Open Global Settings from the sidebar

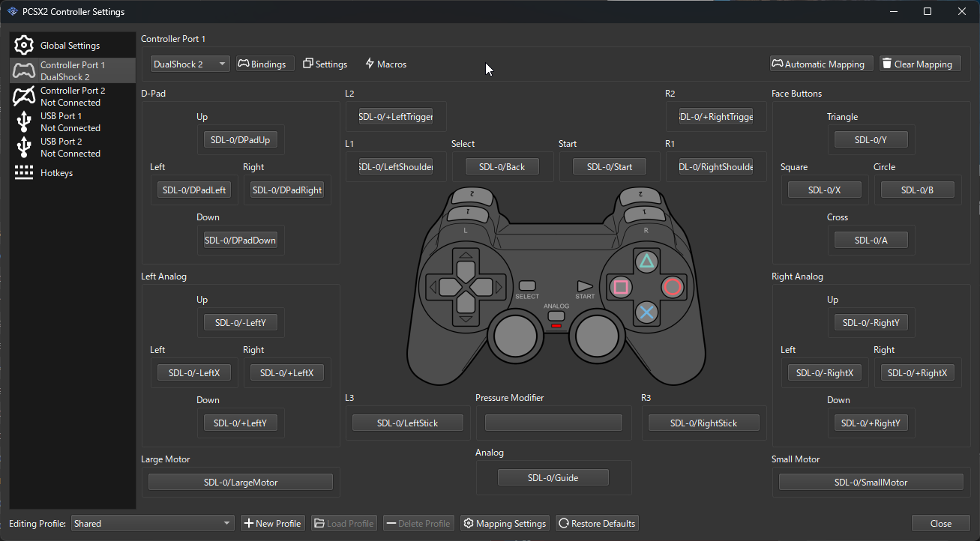coord(69,46)
